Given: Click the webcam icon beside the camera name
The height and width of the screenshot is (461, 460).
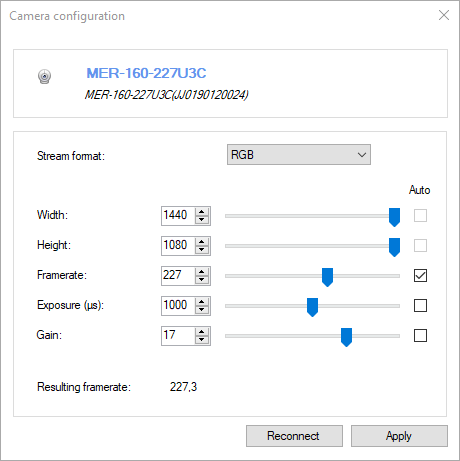Looking at the screenshot, I should point(44,76).
